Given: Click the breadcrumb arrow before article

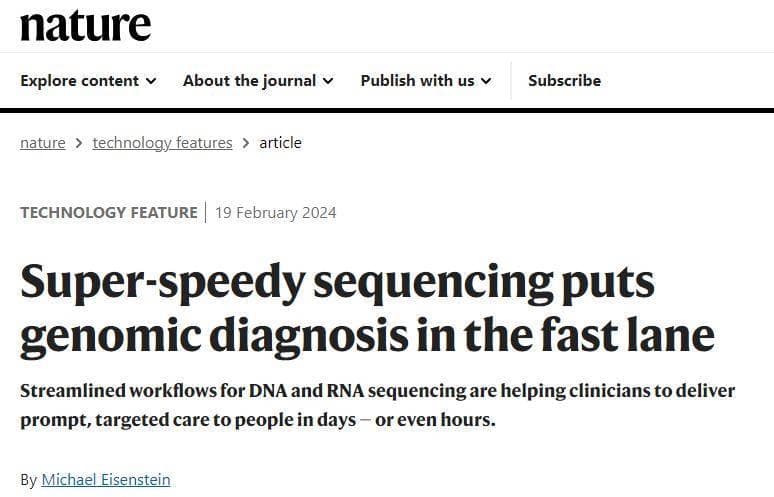Looking at the screenshot, I should [246, 143].
